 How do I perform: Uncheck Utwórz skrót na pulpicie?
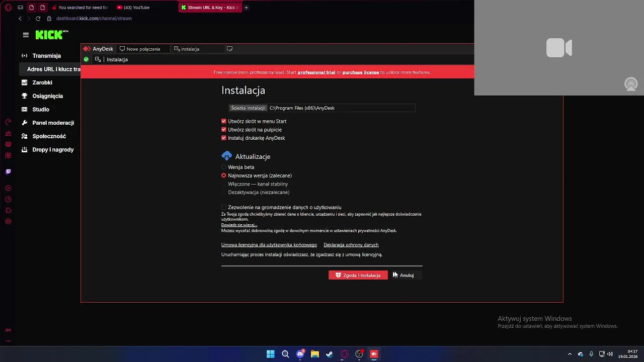(224, 130)
